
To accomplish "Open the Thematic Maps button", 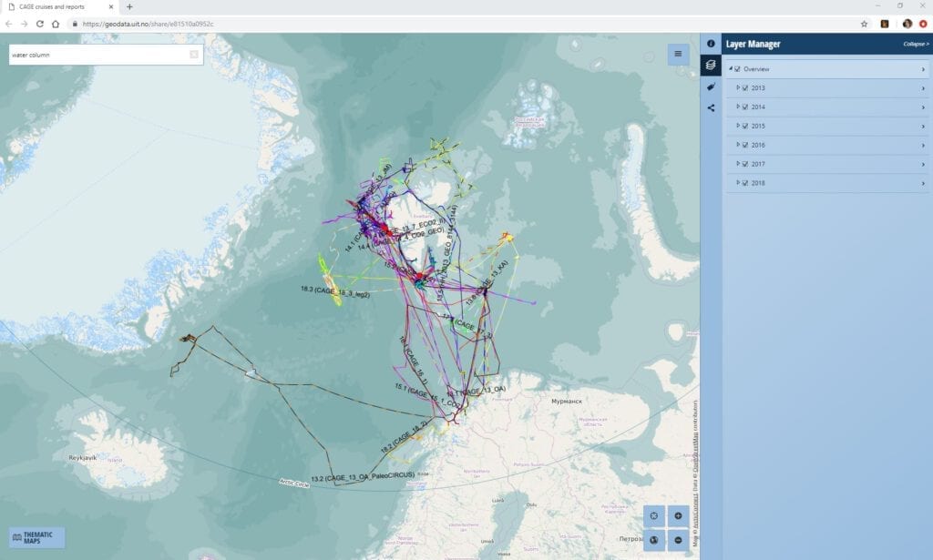I will [x=36, y=537].
